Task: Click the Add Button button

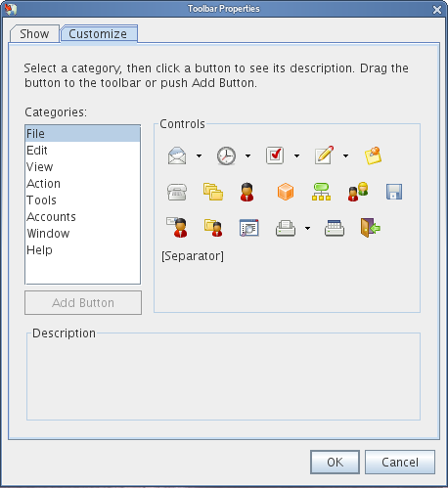Action: click(x=83, y=303)
